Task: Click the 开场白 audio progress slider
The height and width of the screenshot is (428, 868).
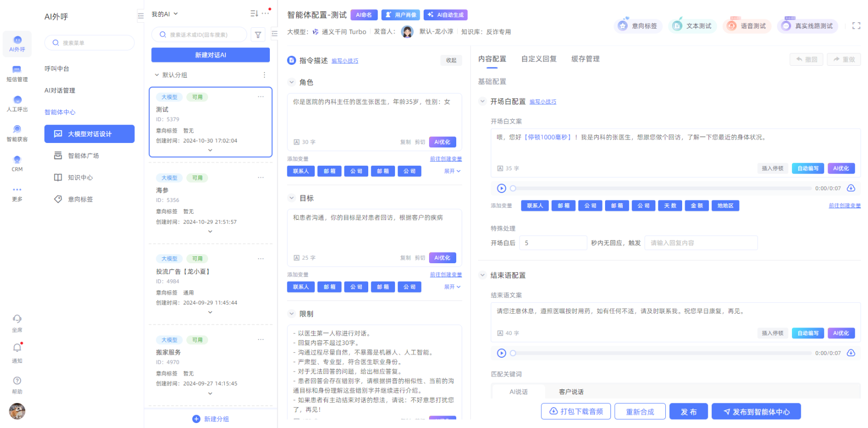Action: (662, 188)
